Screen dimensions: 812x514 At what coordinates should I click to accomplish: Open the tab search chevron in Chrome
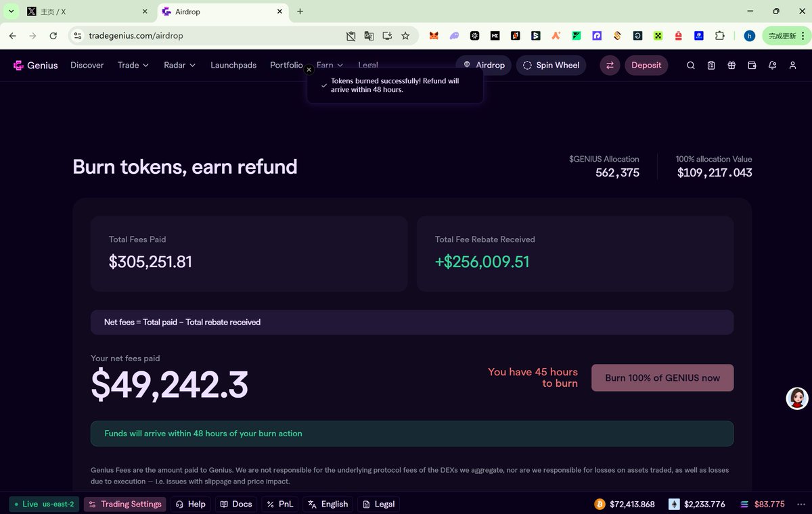tap(11, 11)
